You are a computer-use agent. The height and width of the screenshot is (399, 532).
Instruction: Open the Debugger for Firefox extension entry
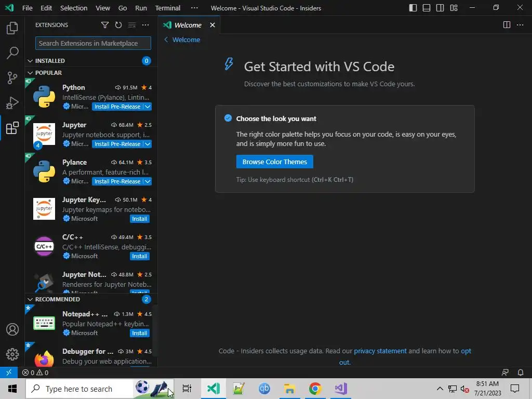click(91, 355)
